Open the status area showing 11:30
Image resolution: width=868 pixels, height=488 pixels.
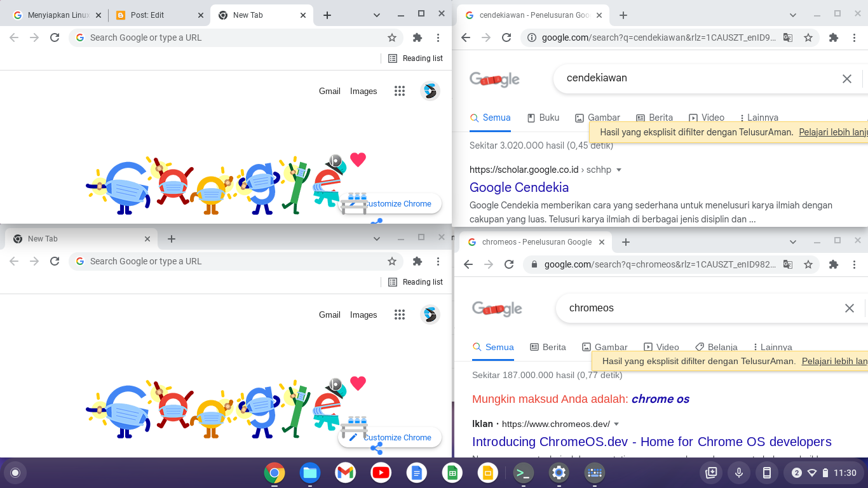824,473
